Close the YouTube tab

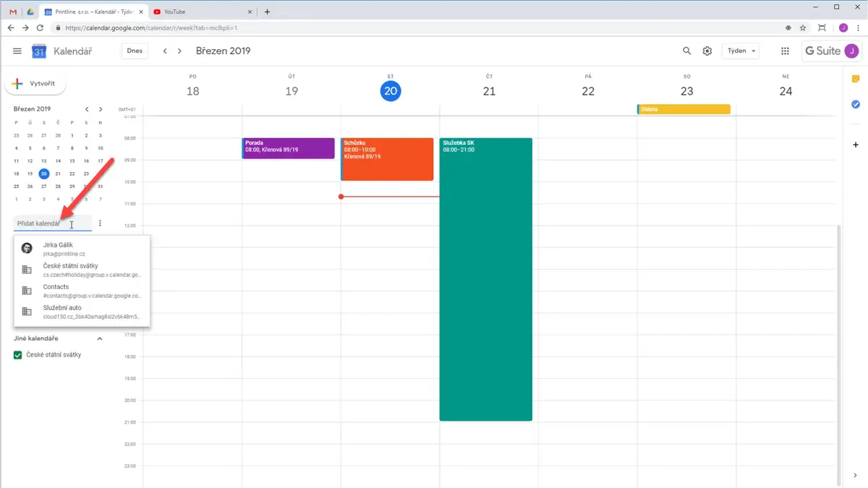point(251,12)
